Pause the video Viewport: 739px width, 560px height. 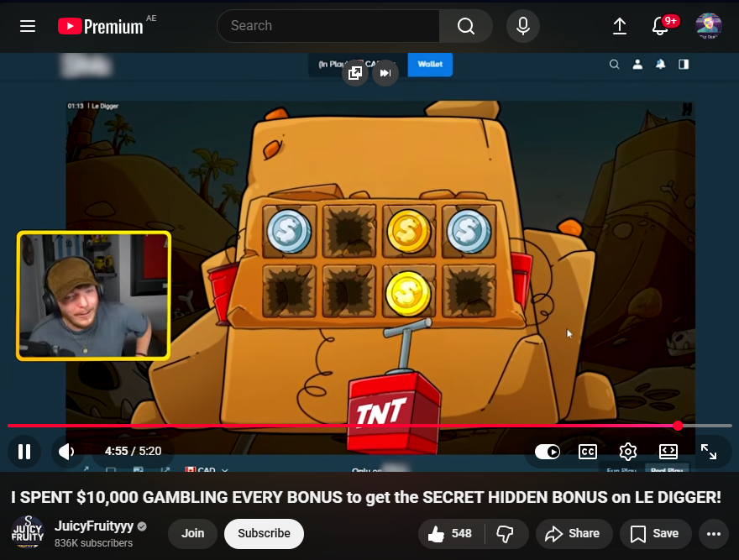point(24,452)
